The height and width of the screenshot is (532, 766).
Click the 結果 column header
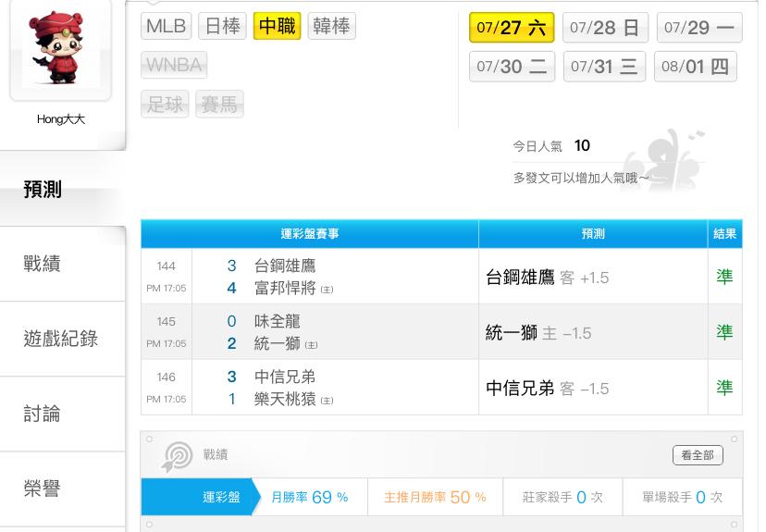(x=724, y=234)
